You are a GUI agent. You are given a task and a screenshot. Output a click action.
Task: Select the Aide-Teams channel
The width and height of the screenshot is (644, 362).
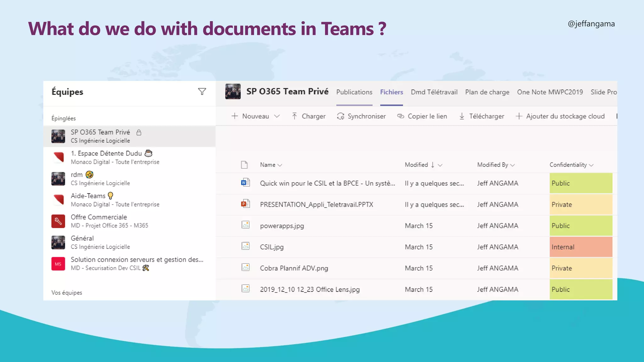coord(130,200)
